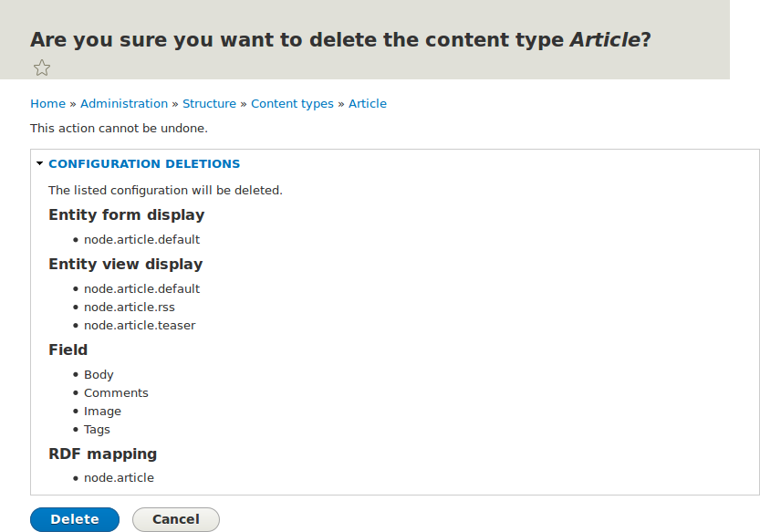Viewport: 760px width, 532px height.
Task: Open the node.article.default entity form display
Action: coord(141,239)
